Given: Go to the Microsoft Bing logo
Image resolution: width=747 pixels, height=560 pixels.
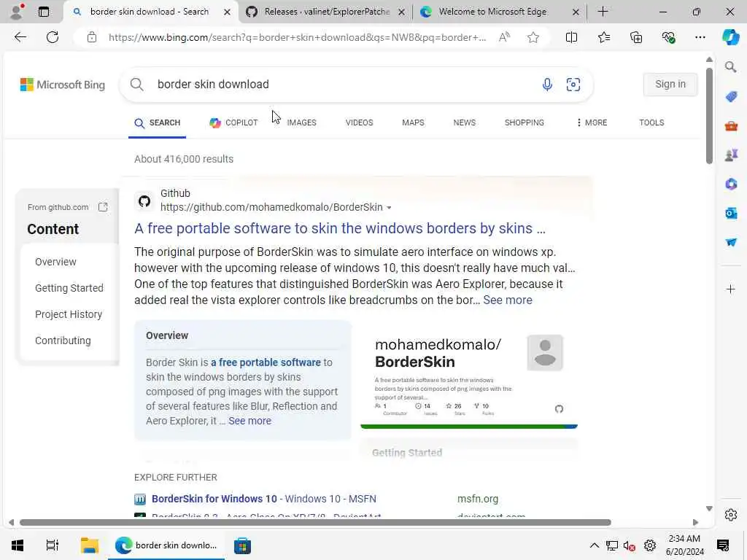Looking at the screenshot, I should pyautogui.click(x=63, y=85).
